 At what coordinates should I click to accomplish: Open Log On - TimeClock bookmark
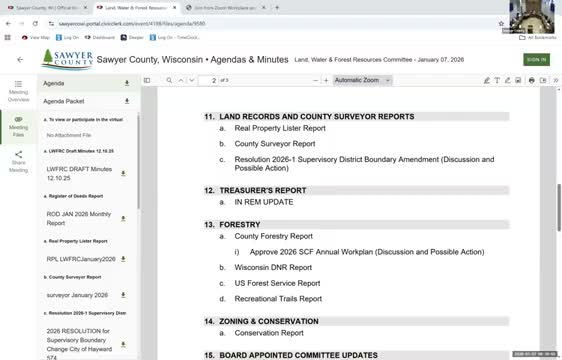coord(175,37)
